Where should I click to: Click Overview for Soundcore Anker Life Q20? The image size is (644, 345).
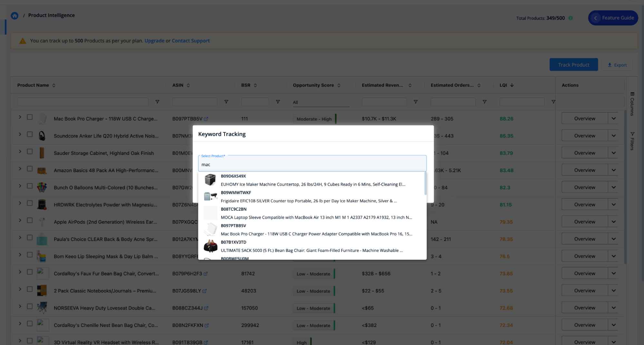pyautogui.click(x=584, y=136)
